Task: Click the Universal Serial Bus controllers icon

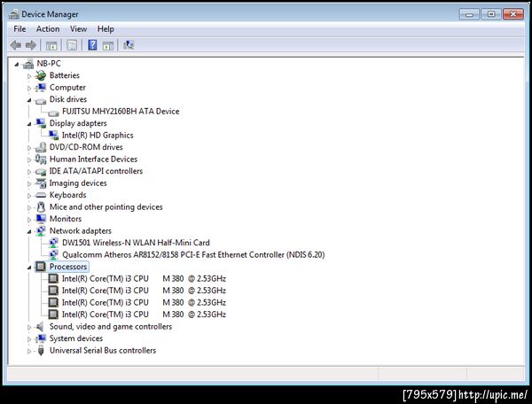Action: point(41,351)
